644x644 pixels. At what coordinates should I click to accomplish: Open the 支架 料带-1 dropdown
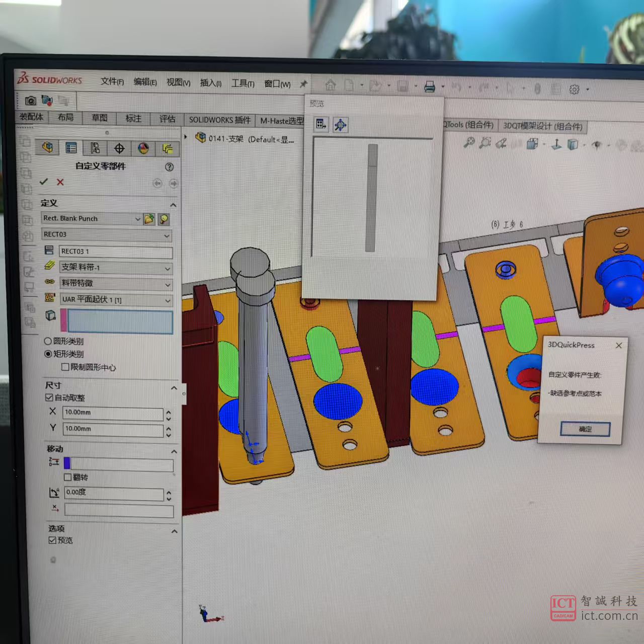168,269
